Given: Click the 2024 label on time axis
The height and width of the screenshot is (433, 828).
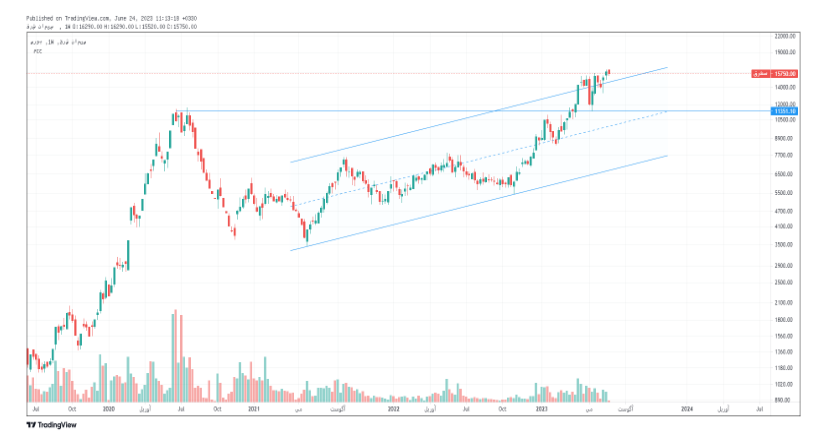Looking at the screenshot, I should [687, 408].
